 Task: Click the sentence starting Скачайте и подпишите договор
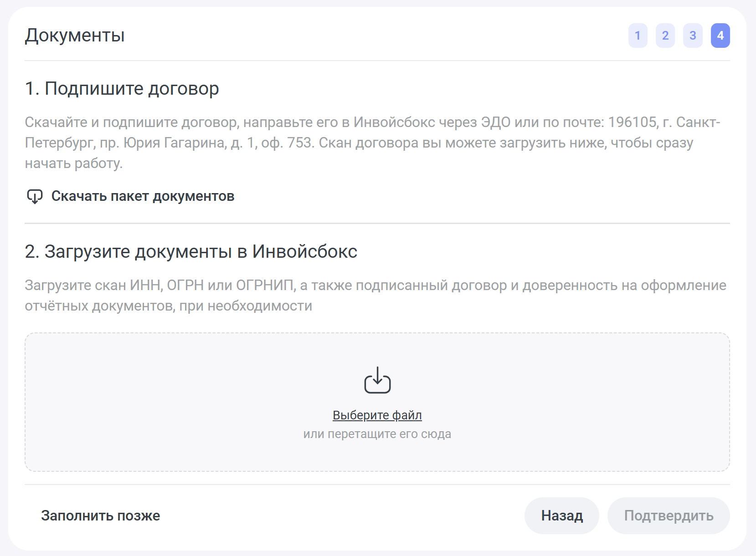tap(182, 122)
